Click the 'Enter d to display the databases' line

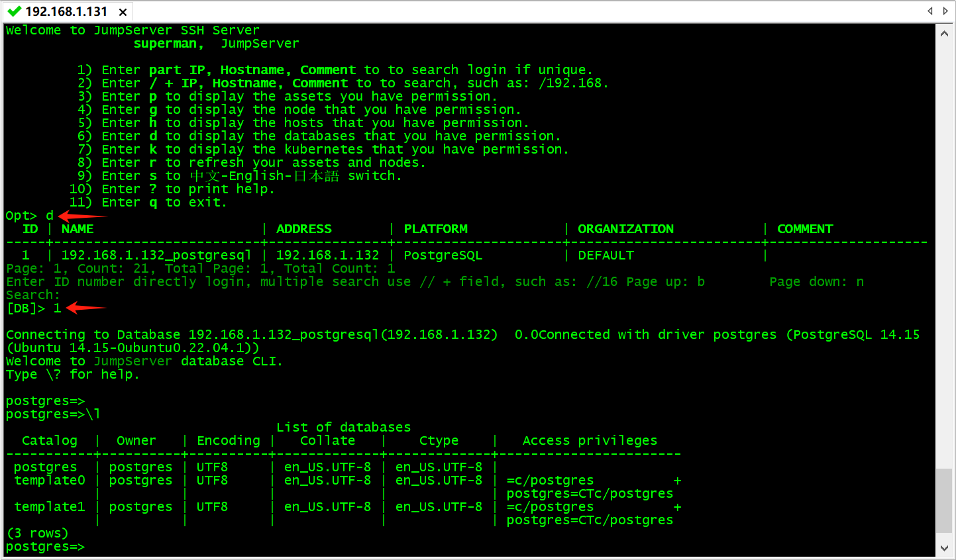(319, 136)
